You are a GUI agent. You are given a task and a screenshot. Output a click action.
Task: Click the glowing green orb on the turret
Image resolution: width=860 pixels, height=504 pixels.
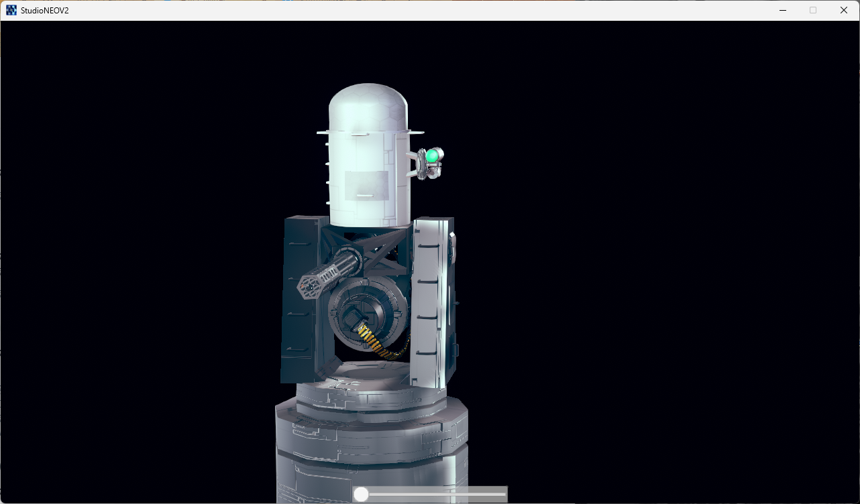click(433, 156)
